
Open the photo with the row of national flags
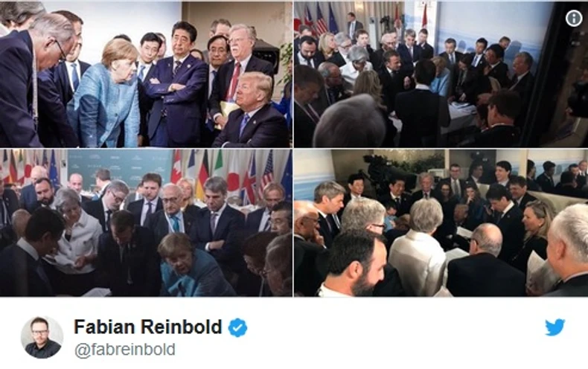click(x=146, y=222)
